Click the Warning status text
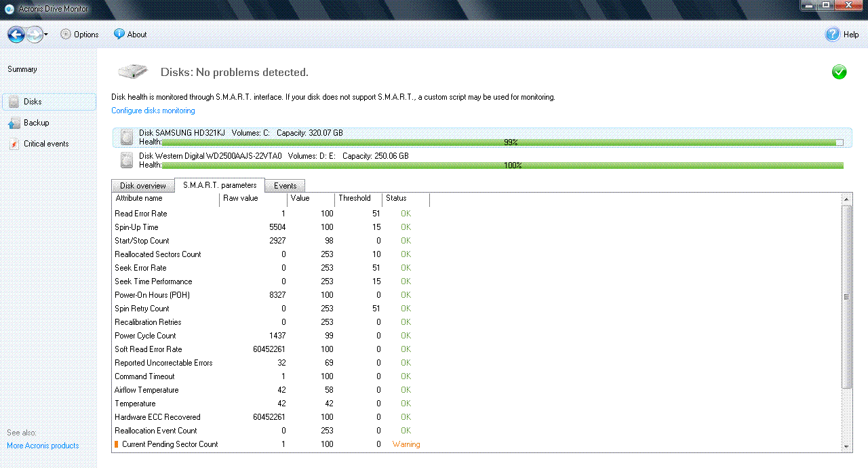868x468 pixels. point(406,444)
